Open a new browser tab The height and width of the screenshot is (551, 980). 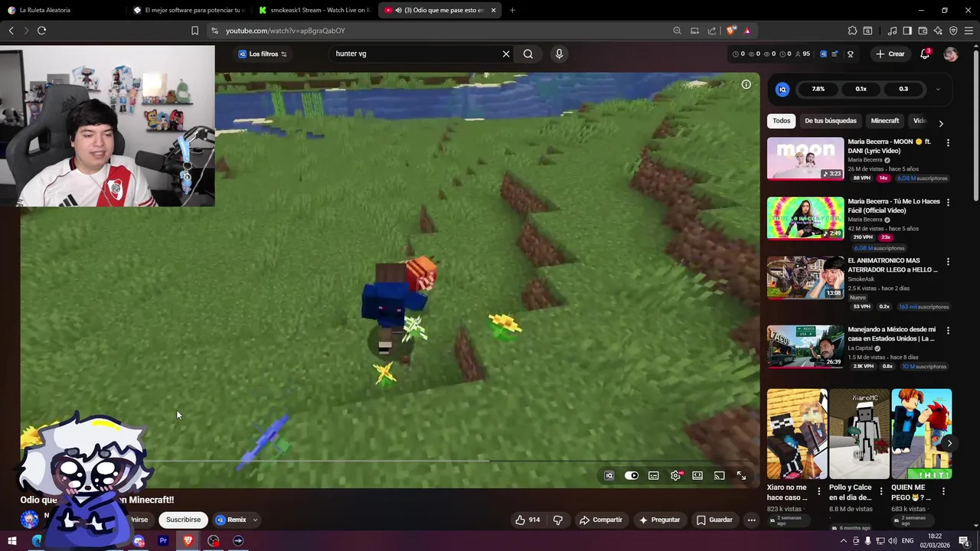tap(512, 10)
